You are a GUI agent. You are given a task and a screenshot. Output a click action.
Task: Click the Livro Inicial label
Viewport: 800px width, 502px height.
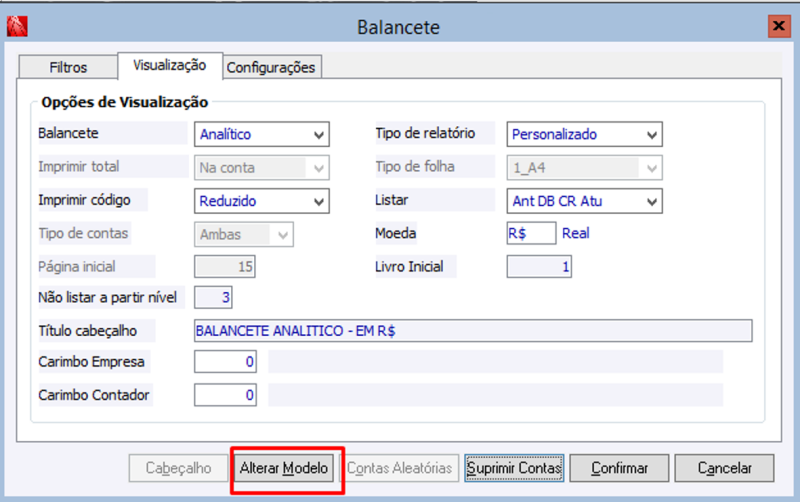point(409,266)
